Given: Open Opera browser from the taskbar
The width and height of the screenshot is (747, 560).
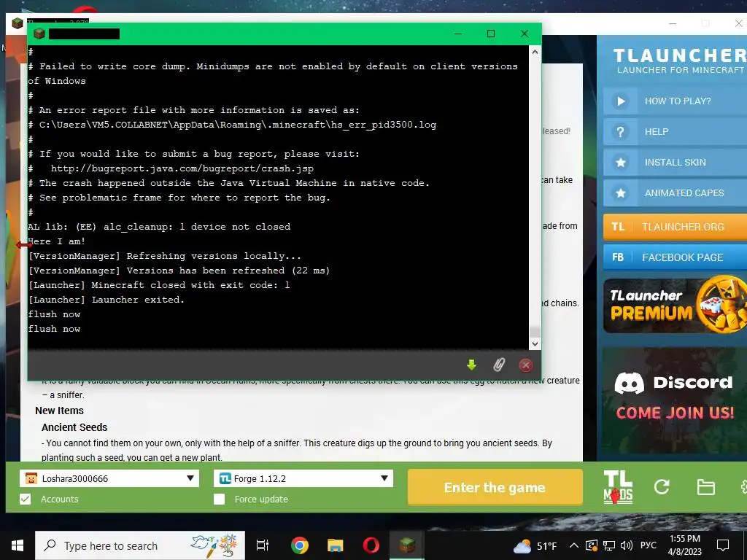Looking at the screenshot, I should click(x=371, y=545).
